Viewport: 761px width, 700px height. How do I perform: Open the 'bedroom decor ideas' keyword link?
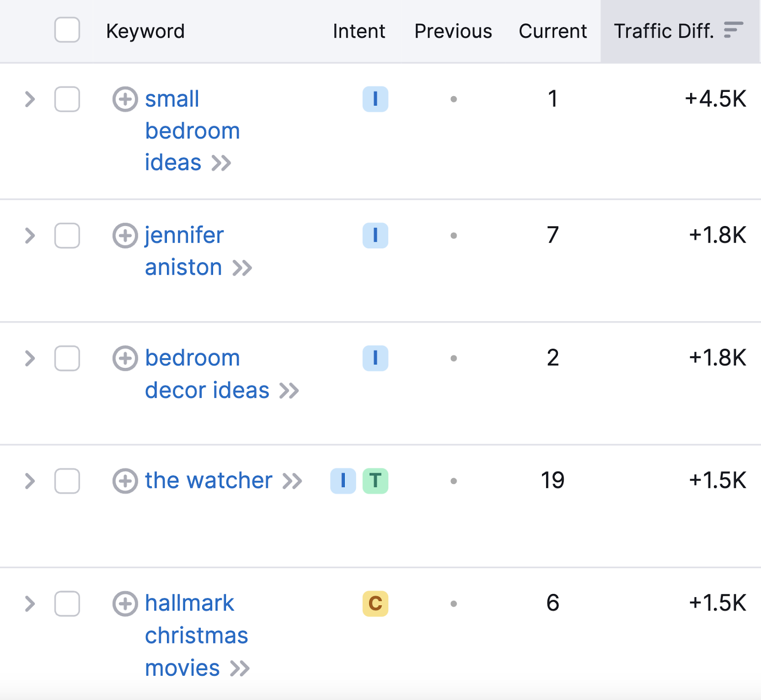207,374
